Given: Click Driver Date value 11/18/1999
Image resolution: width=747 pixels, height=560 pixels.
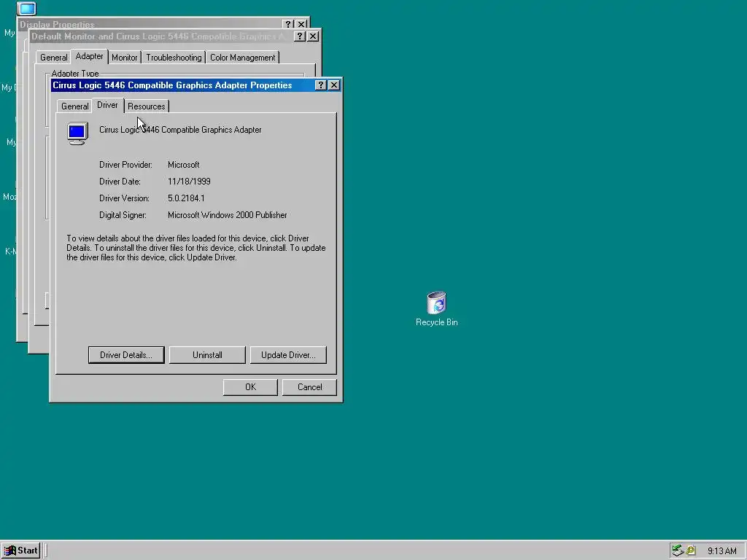Looking at the screenshot, I should [x=189, y=182].
